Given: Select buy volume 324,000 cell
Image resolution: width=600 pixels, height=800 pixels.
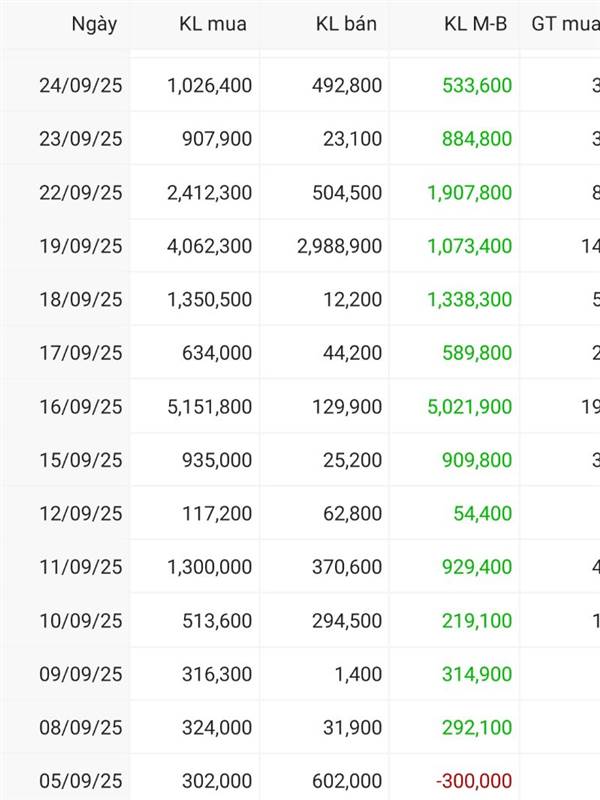Looking at the screenshot, I should pos(217,728).
